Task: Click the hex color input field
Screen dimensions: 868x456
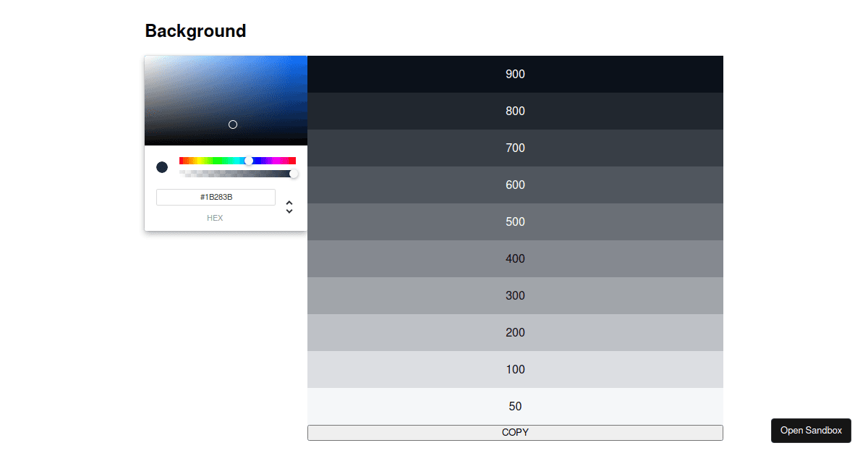Action: coord(216,197)
